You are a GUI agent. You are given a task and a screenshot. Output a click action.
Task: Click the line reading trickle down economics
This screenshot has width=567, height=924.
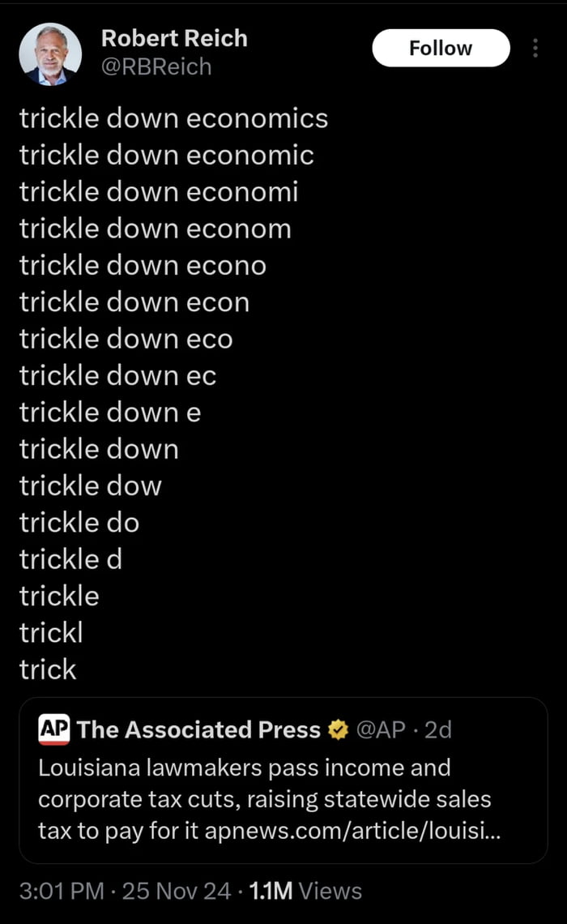pos(173,118)
